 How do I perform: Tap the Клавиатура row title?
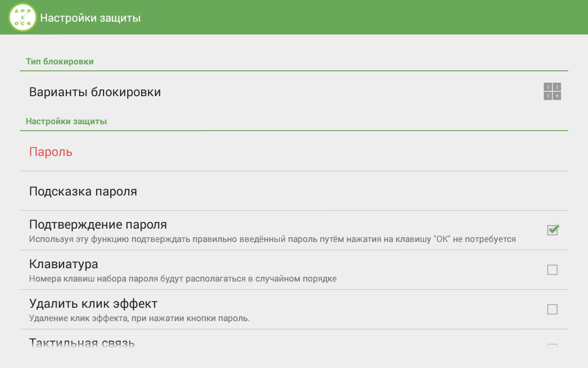pos(63,264)
